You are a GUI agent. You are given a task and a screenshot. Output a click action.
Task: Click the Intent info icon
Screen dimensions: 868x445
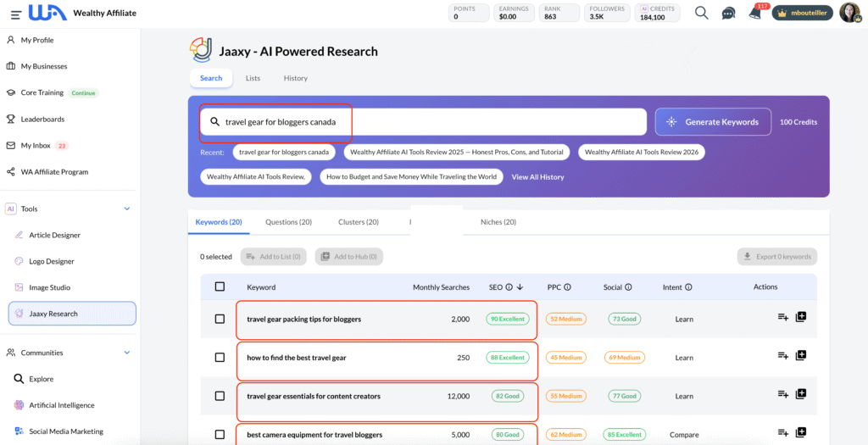pos(688,287)
